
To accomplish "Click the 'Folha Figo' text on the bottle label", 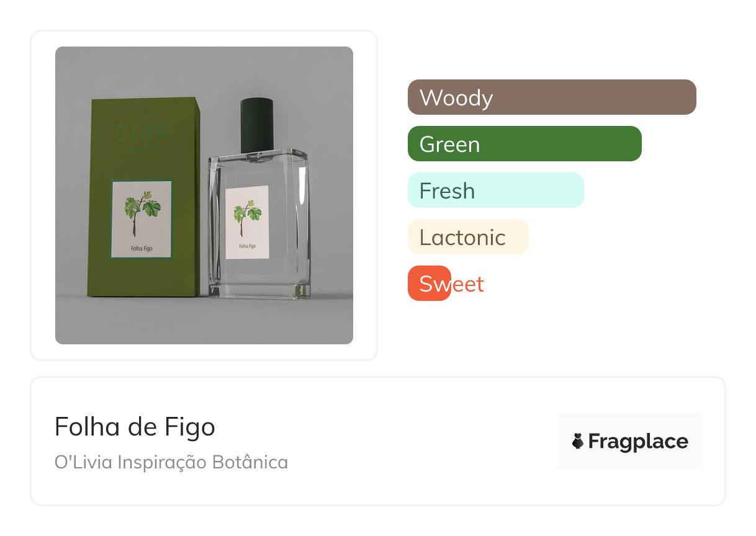I will [x=247, y=246].
